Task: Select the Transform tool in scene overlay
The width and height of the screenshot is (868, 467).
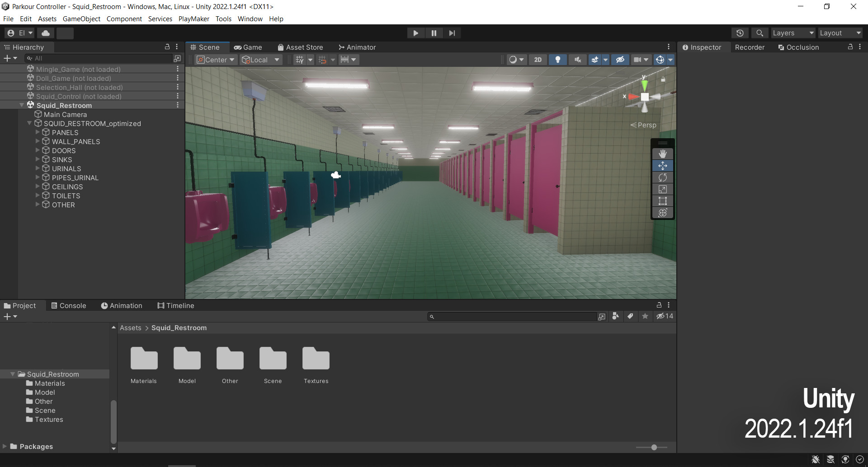Action: pos(662,213)
